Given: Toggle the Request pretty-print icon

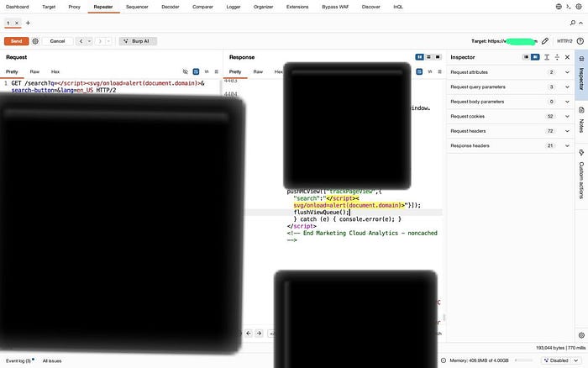Looking at the screenshot, I should 196,71.
